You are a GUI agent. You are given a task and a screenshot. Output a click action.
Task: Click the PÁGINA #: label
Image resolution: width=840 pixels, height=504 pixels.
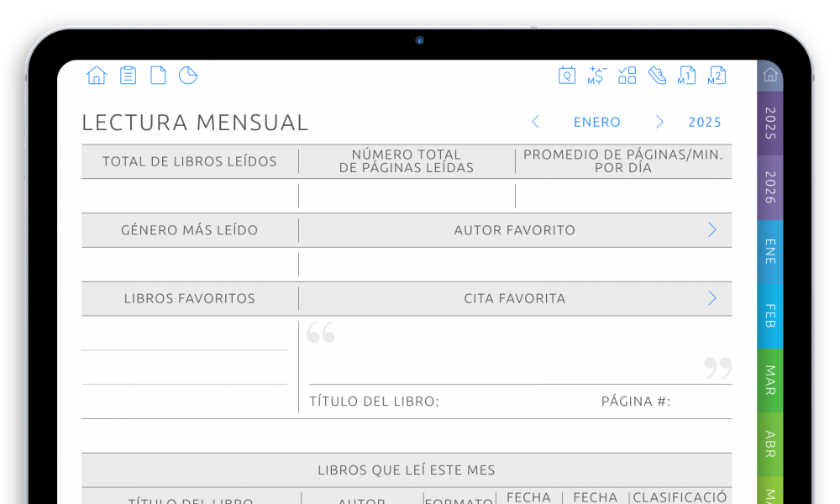[x=635, y=402]
